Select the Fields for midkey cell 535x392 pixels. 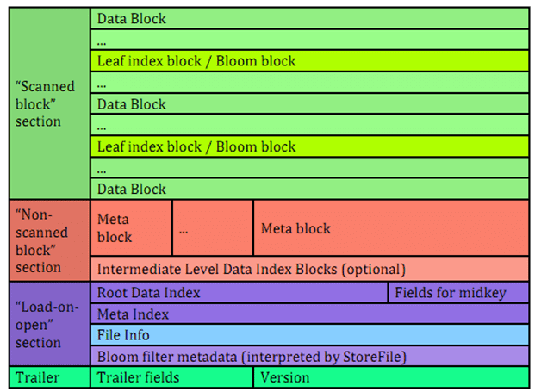pos(458,293)
